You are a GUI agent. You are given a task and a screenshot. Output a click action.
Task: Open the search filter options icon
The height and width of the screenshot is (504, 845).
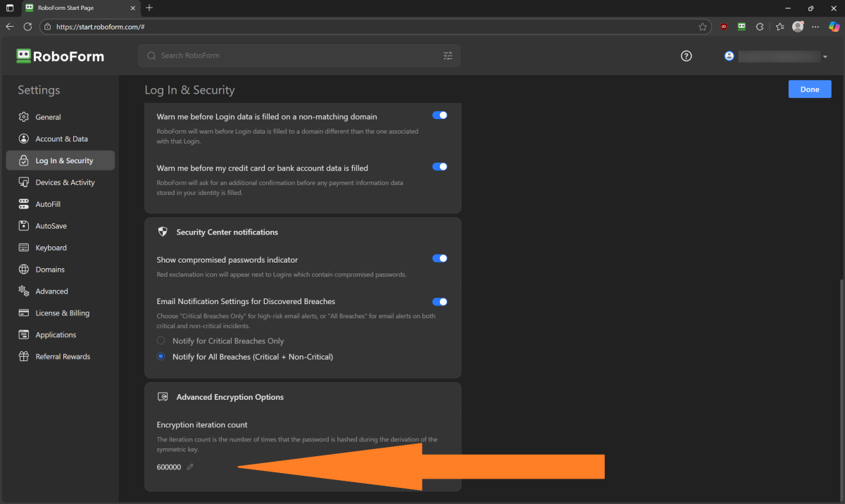coord(448,56)
